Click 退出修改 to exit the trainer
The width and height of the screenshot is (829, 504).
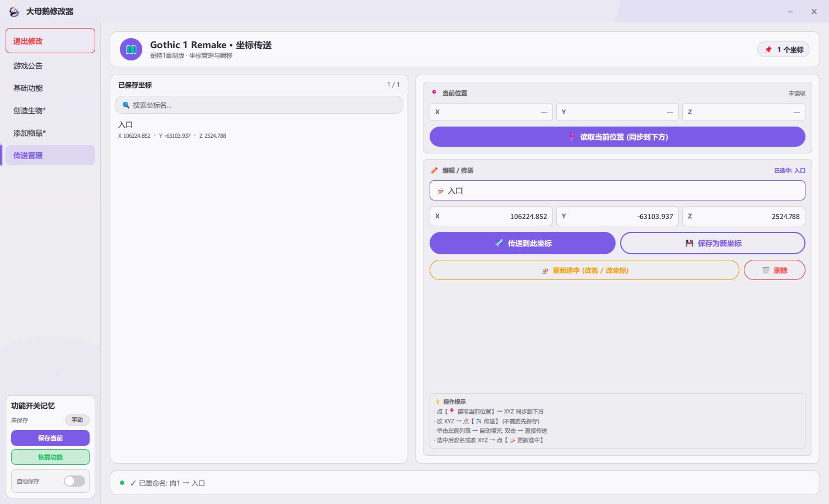tap(50, 41)
